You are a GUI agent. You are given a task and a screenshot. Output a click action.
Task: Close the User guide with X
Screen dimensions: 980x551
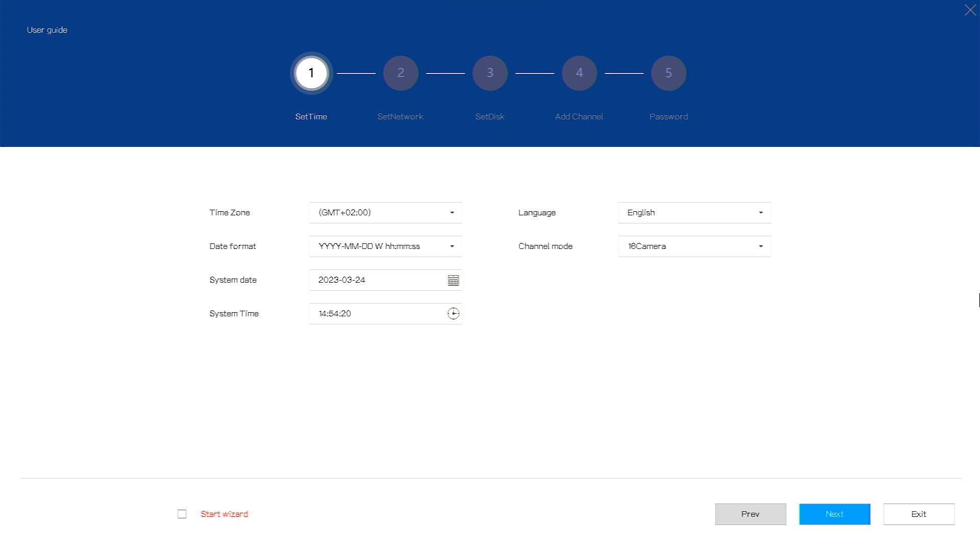coord(970,10)
